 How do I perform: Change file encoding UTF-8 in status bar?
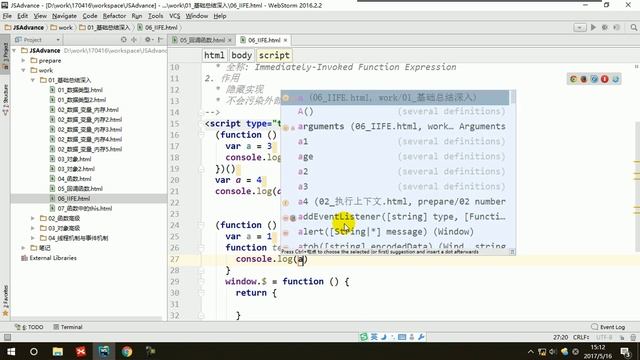click(604, 338)
